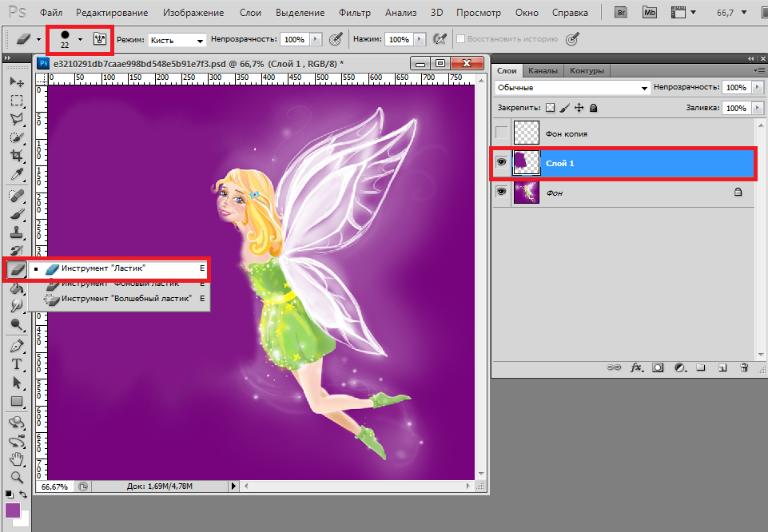Screen dimensions: 768x532
Task: Select the Eyedropper tool
Action: tap(17, 175)
